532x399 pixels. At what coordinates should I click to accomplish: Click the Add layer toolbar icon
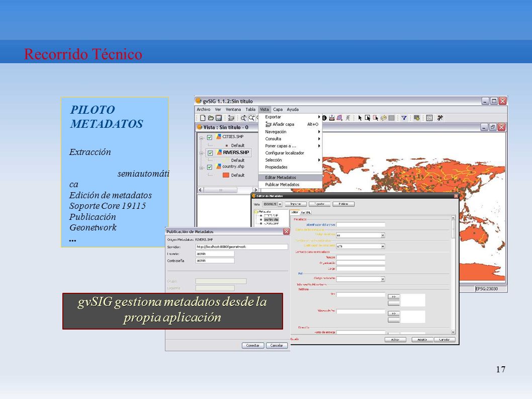tap(231, 118)
